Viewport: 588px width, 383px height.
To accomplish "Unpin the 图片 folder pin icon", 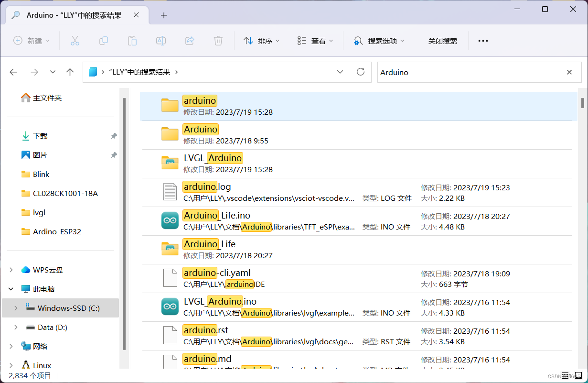I will click(x=114, y=155).
